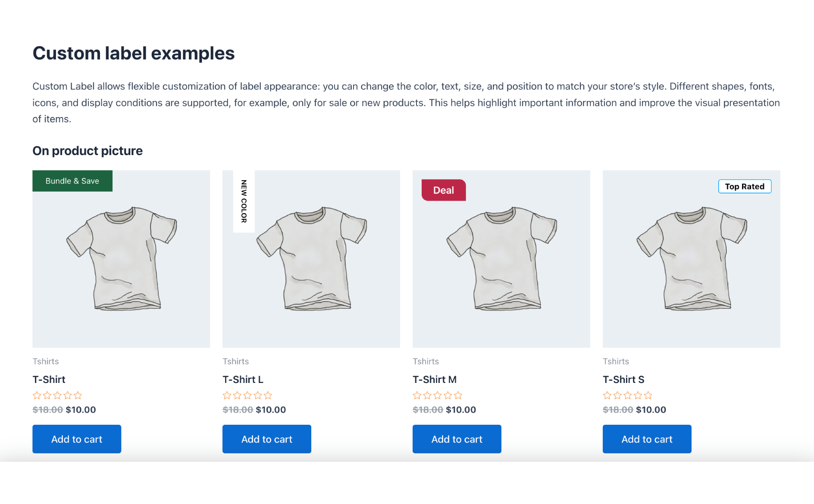Add T-Shirt M to cart
Image resolution: width=814 pixels, height=504 pixels.
457,439
